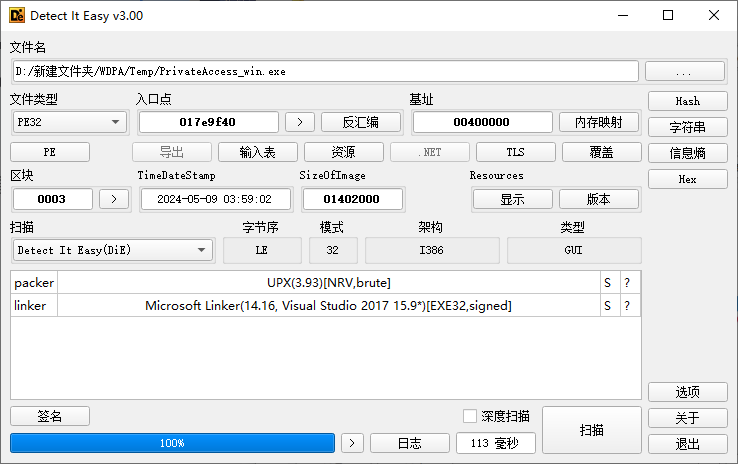This screenshot has width=738, height=464.
Task: Close the Detect It Easy window
Action: coord(714,16)
